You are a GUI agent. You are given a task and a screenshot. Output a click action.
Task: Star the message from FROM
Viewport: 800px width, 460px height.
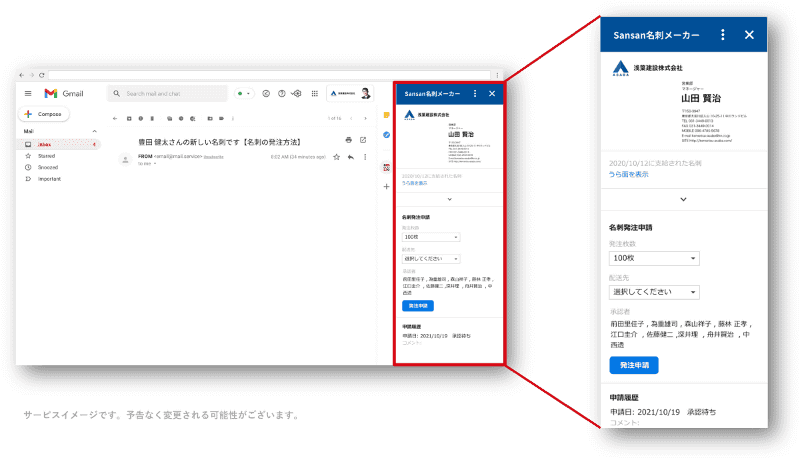click(x=337, y=157)
